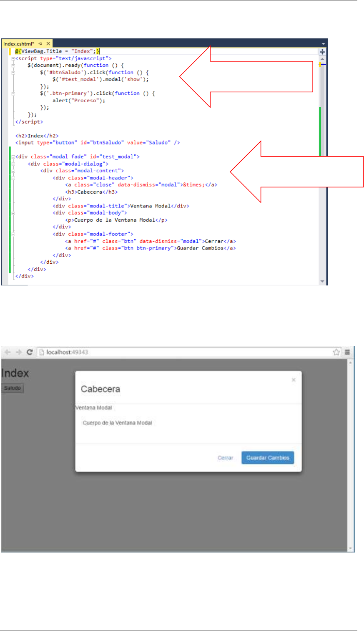Close the modal with the × icon
Screen dimensions: 364x631
click(x=294, y=380)
